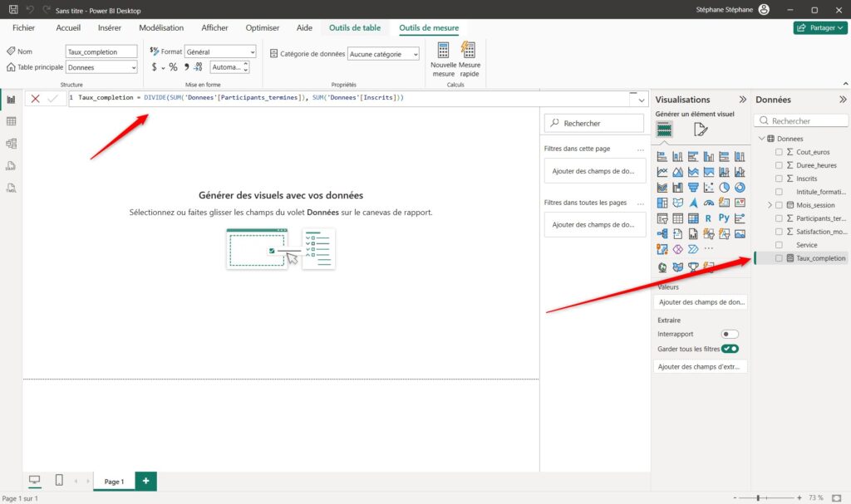Open the Modélisation tab
The height and width of the screenshot is (504, 851).
pos(161,27)
